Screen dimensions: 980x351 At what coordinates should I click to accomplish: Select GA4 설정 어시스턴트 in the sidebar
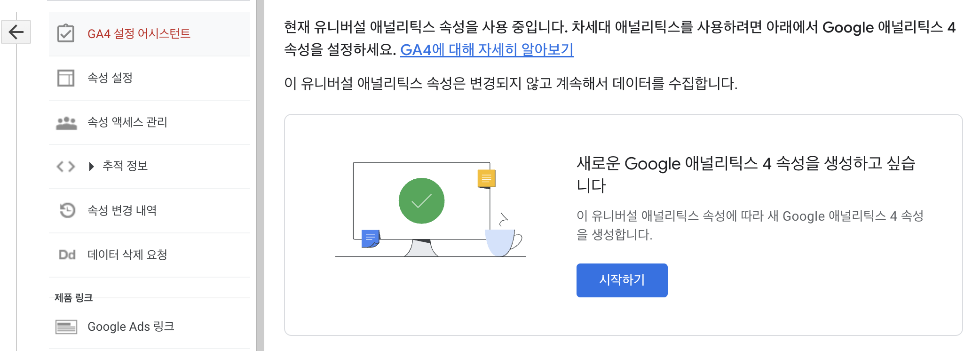point(139,33)
